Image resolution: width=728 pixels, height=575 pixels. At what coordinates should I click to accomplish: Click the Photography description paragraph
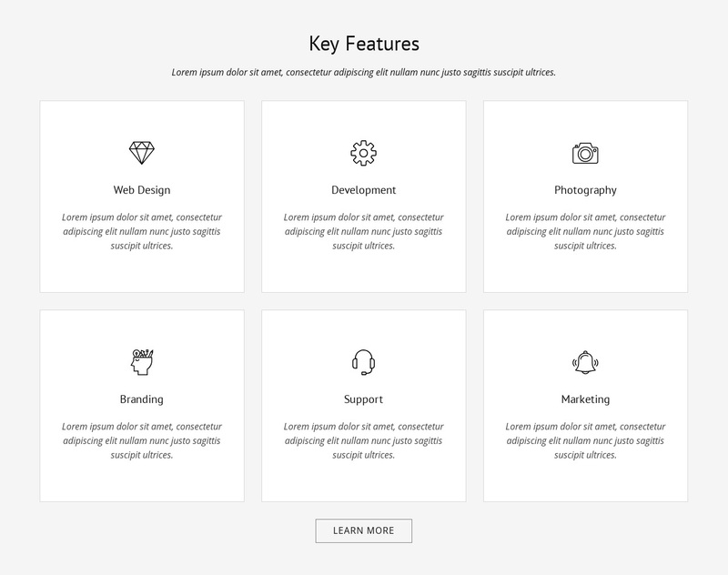(585, 231)
